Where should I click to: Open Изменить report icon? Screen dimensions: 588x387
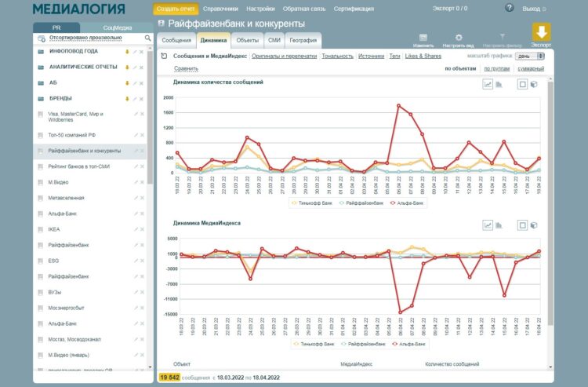(423, 38)
